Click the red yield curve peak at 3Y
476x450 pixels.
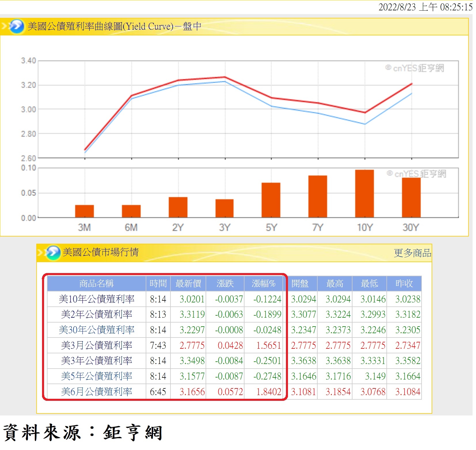[225, 77]
